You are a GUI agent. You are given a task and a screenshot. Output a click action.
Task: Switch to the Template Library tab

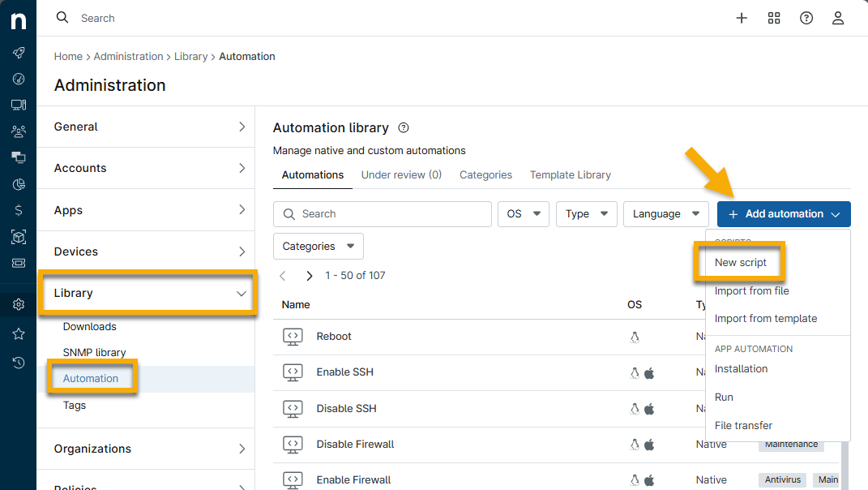pyautogui.click(x=570, y=174)
